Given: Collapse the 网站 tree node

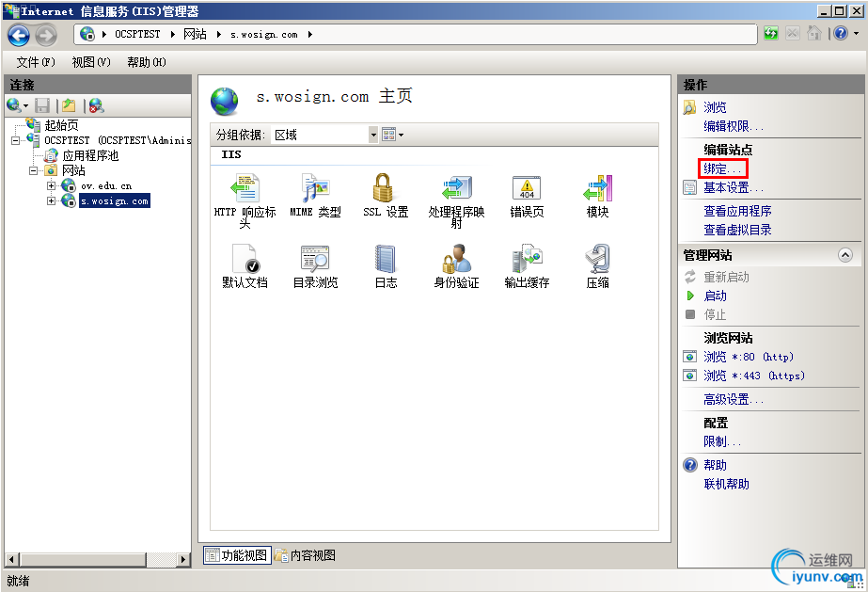Looking at the screenshot, I should click(34, 170).
